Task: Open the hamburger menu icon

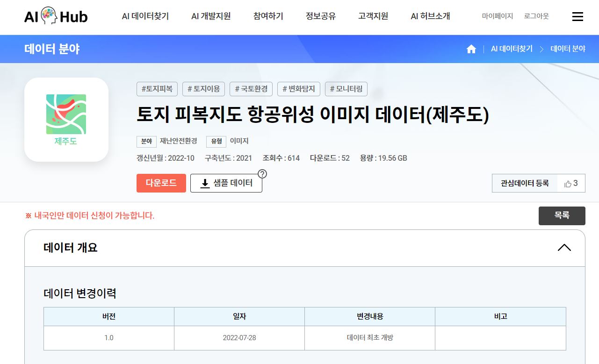Action: [x=577, y=17]
